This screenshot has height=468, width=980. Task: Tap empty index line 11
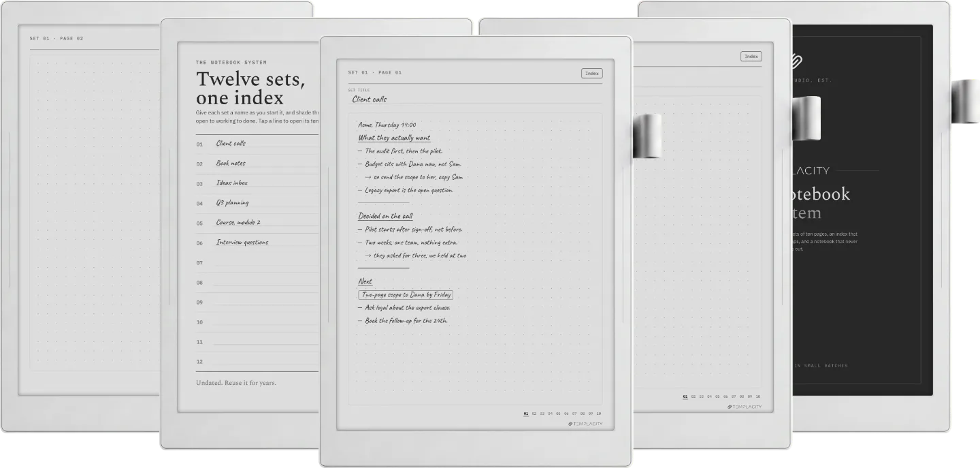[x=257, y=341]
